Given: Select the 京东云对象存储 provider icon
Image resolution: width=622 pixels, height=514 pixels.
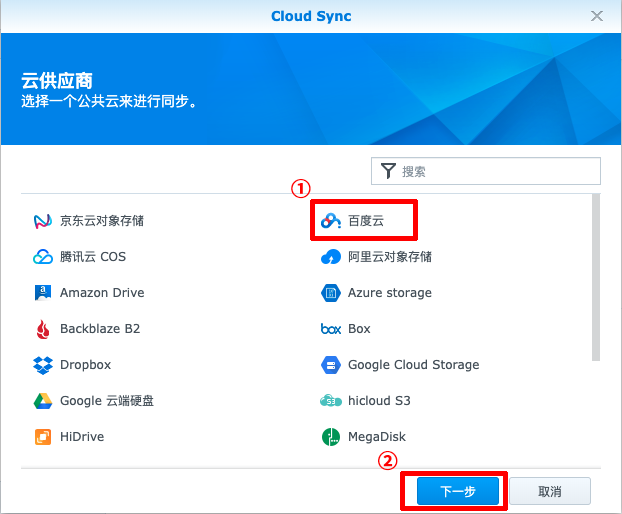Looking at the screenshot, I should [x=42, y=221].
